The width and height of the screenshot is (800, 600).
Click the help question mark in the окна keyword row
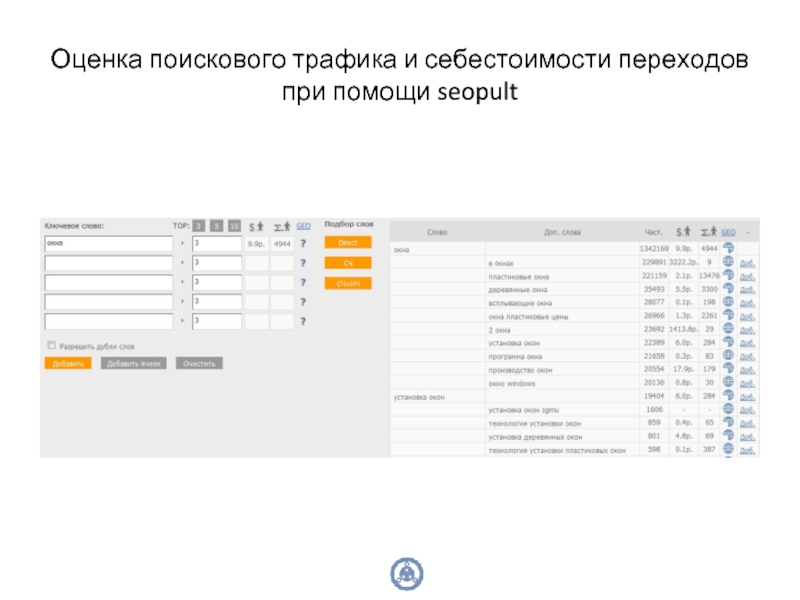pos(303,244)
